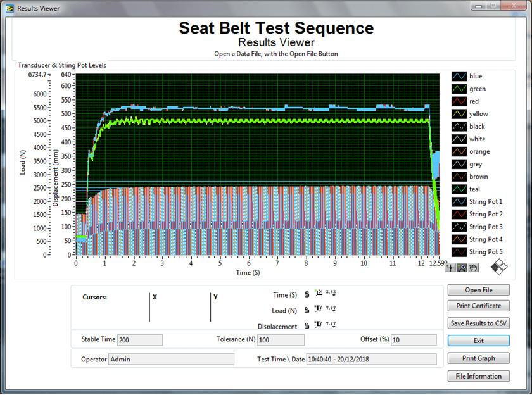
Task: Click the checkered diamond cursor mover
Action: click(x=499, y=266)
